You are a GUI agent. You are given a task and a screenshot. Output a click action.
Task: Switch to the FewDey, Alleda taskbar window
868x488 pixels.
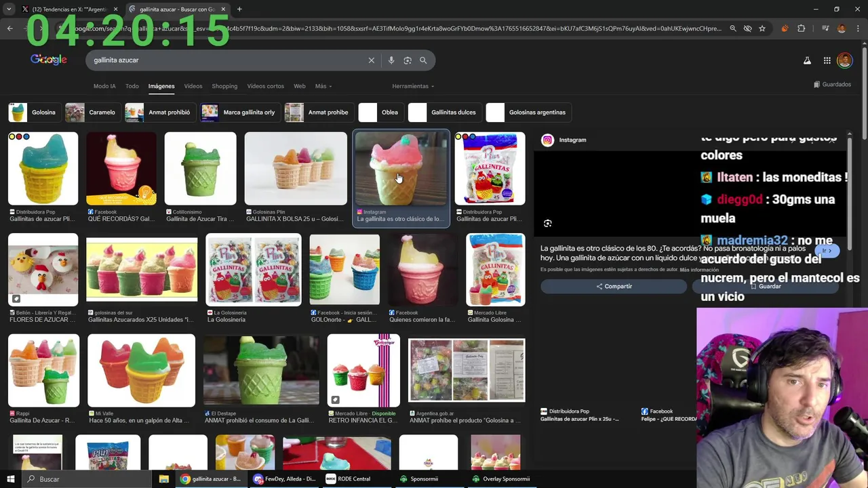[283, 479]
